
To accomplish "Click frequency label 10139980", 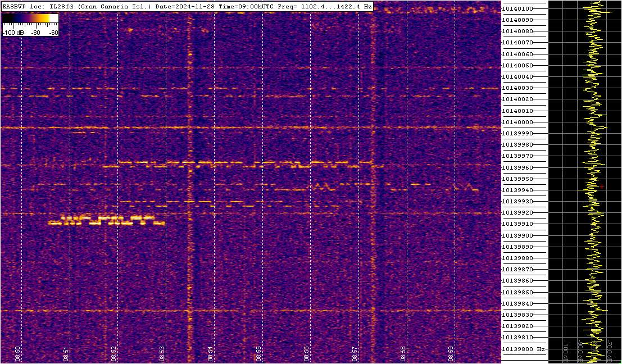I will coord(517,145).
